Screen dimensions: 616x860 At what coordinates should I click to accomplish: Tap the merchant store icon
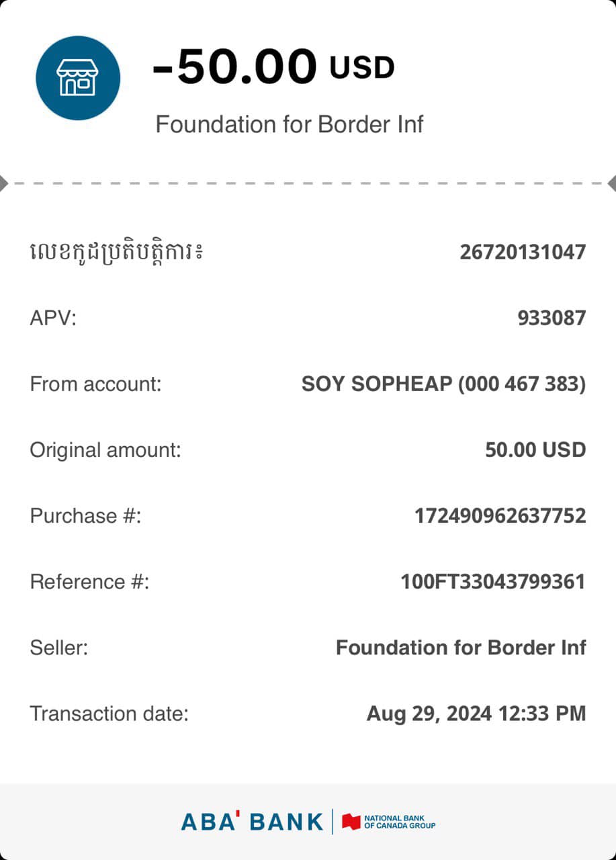coord(78,78)
